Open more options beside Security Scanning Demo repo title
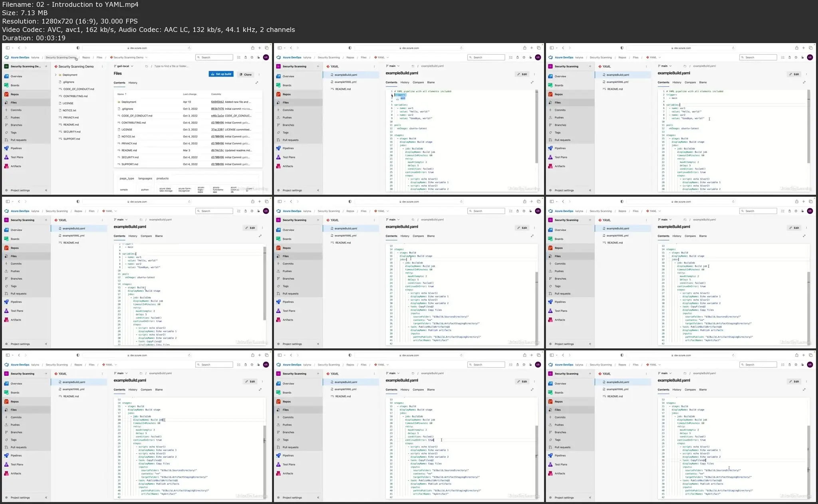Screen dimensions: 818x504 point(103,67)
